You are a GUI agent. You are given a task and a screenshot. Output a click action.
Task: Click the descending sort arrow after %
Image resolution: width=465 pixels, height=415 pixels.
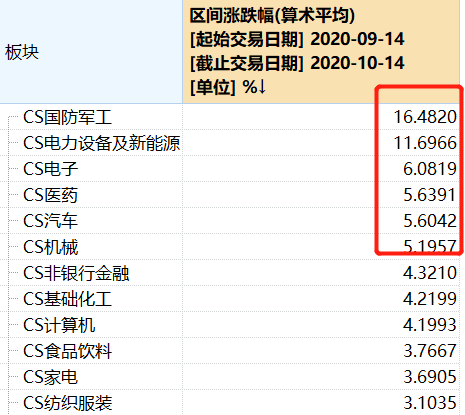pos(262,87)
